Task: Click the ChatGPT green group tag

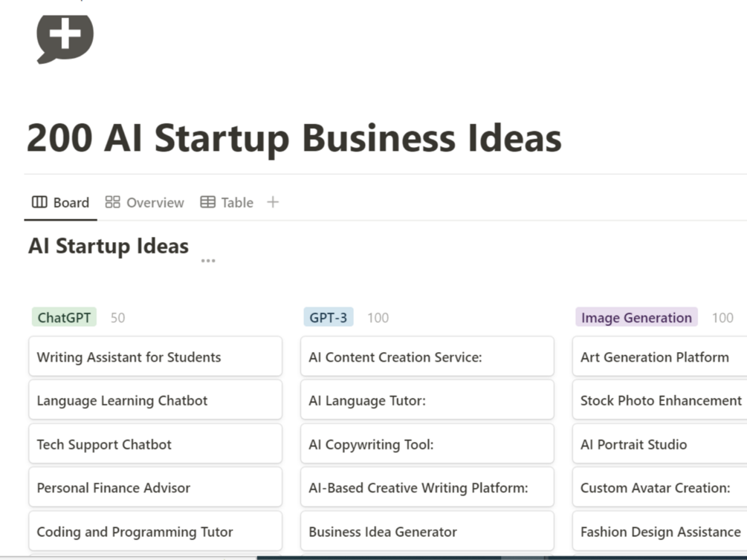Action: click(65, 318)
